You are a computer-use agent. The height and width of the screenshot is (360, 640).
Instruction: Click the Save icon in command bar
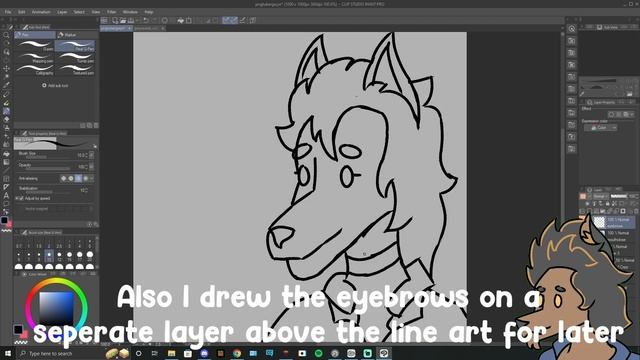point(131,20)
